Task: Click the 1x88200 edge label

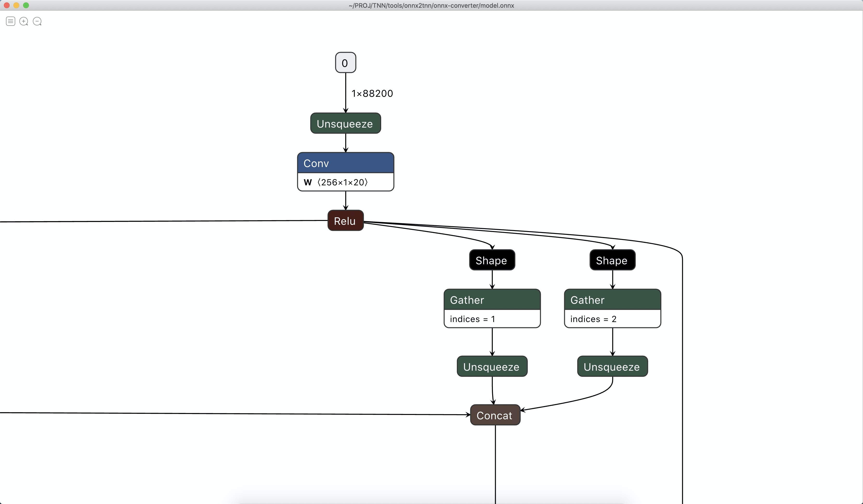Action: [372, 93]
